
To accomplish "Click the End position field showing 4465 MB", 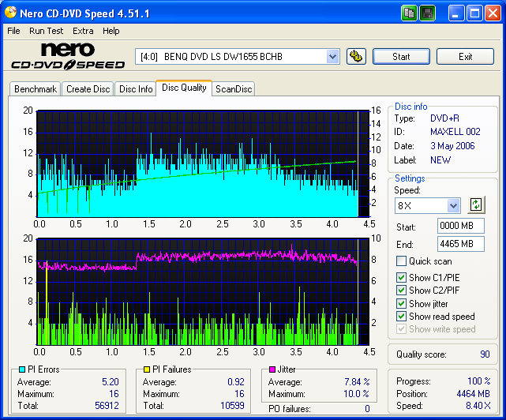I will click(460, 244).
